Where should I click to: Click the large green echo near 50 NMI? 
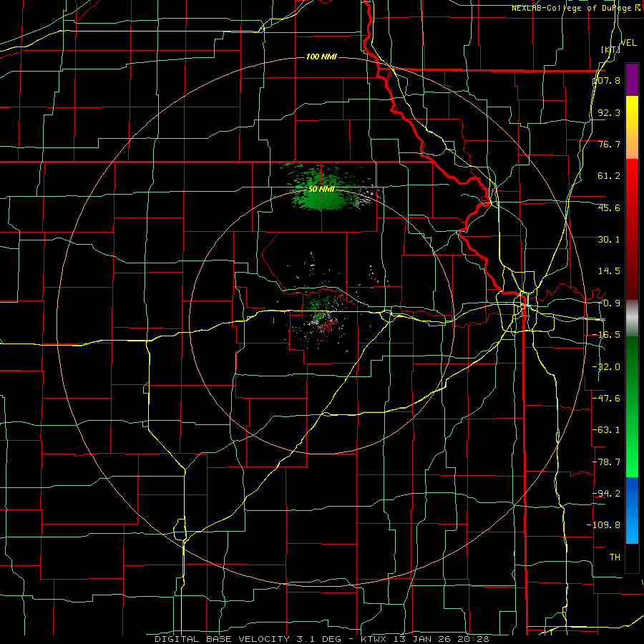coord(324,197)
